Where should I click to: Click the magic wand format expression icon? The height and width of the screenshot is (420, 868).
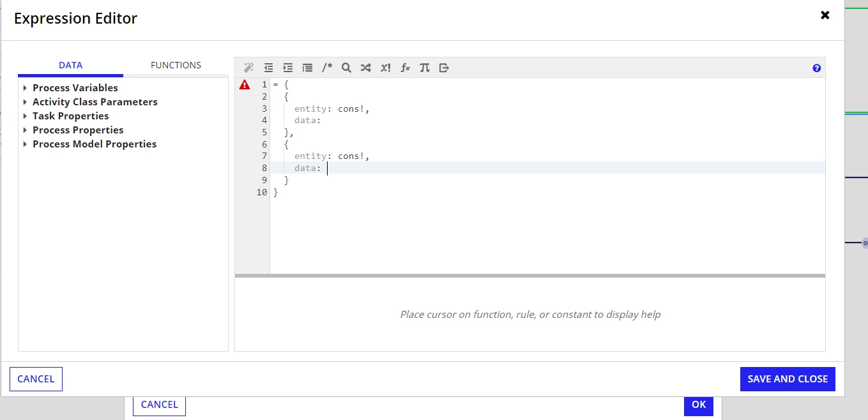(x=249, y=68)
